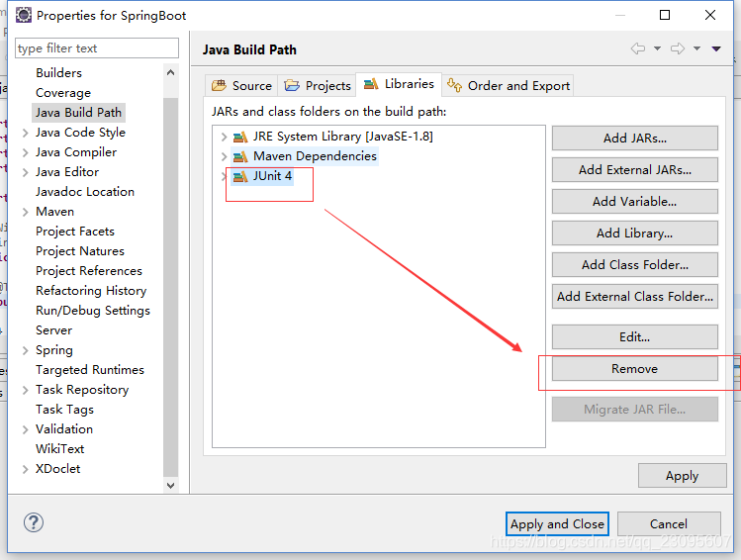Viewport: 741px width, 560px height.
Task: Click the Edit... button
Action: coord(635,337)
